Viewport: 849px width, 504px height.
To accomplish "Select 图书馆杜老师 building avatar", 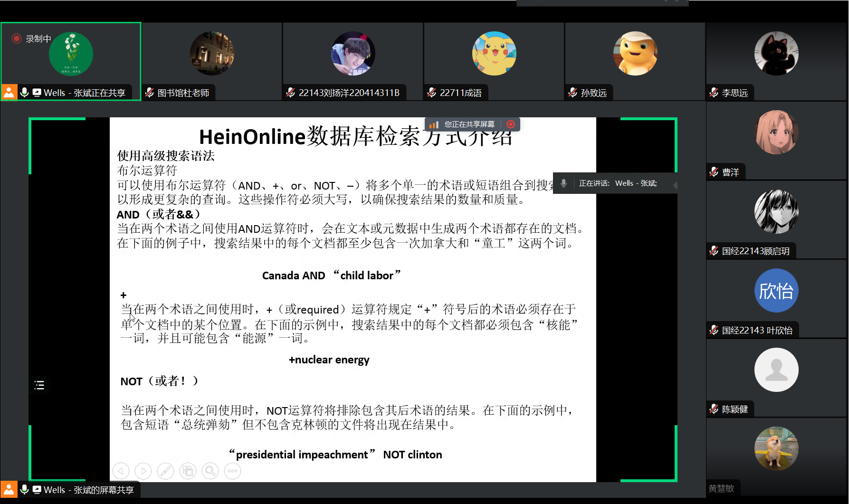I will (212, 54).
